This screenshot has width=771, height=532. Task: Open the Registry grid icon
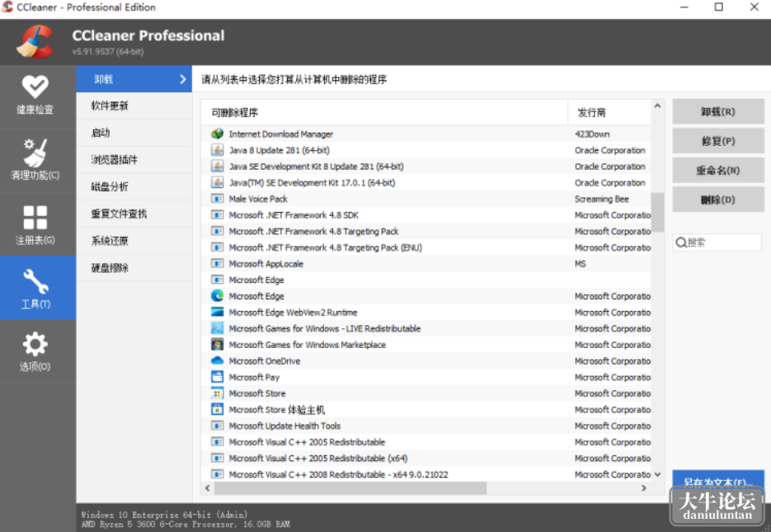[35, 217]
